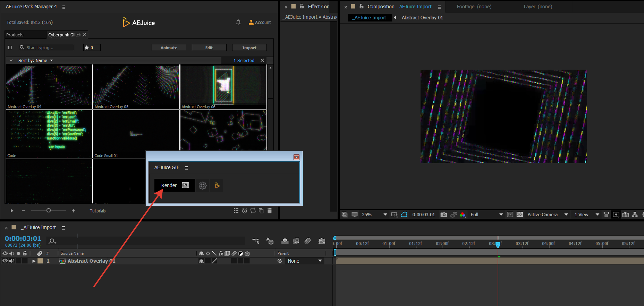Viewport: 644px width, 306px height.
Task: Open the AEJuice GIF panel menu
Action: 186,168
